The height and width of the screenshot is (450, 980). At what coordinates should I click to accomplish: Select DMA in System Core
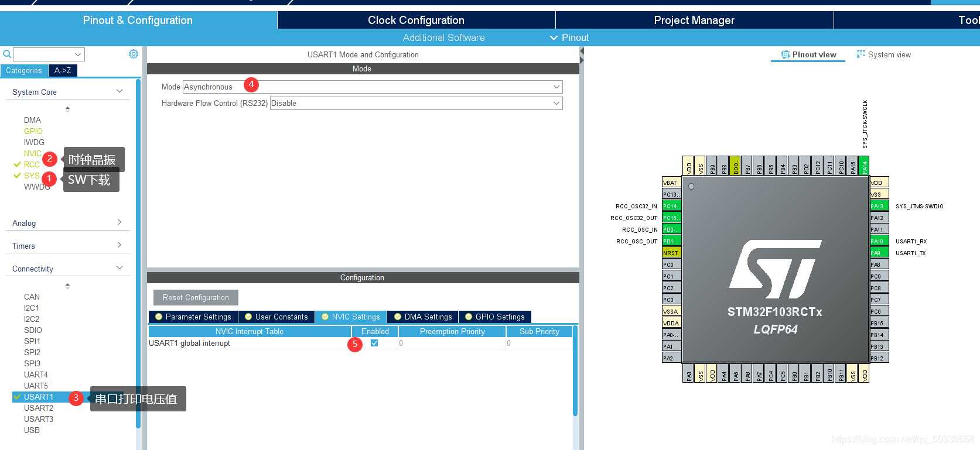pyautogui.click(x=32, y=120)
